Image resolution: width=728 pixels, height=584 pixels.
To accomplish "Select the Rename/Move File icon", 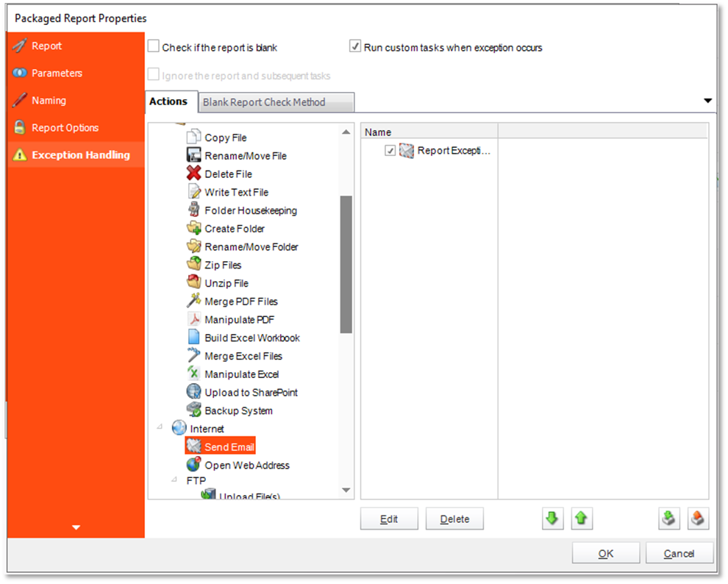I will click(x=193, y=155).
